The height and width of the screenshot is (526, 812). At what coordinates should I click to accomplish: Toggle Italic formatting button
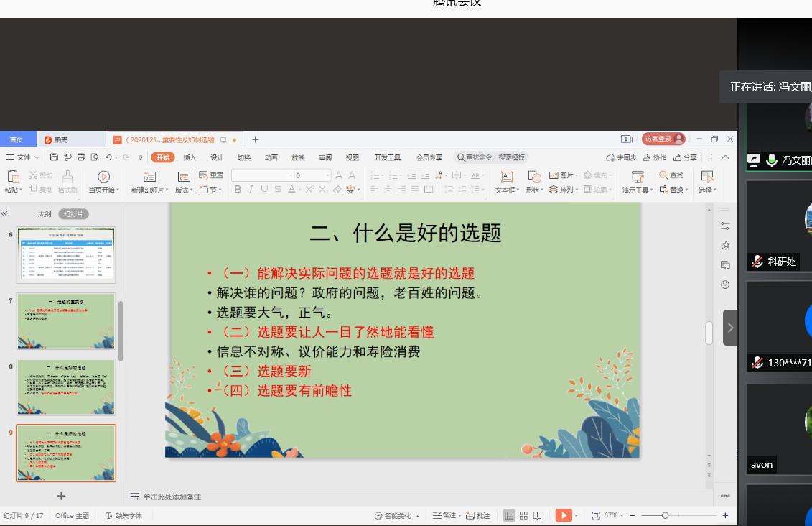pyautogui.click(x=251, y=190)
